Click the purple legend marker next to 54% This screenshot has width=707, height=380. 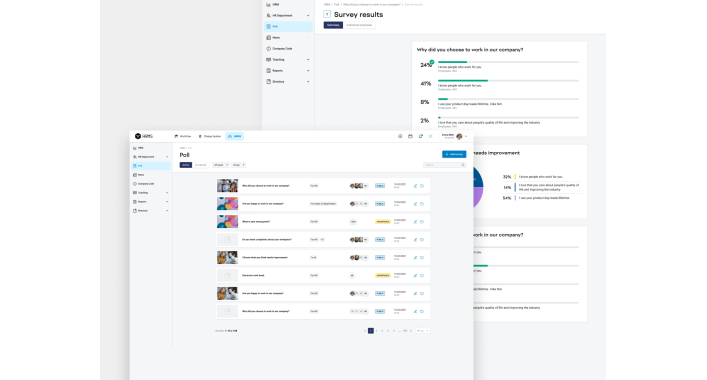coord(515,198)
